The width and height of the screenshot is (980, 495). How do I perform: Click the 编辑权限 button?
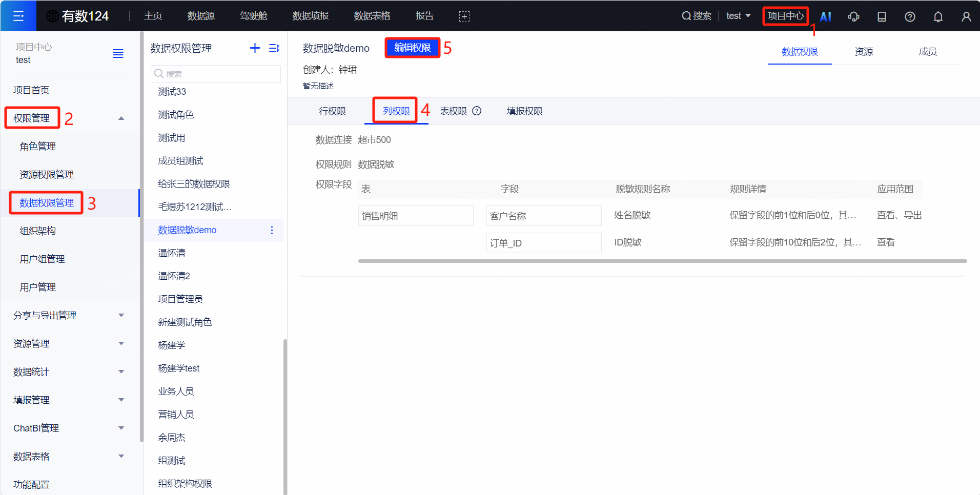pyautogui.click(x=412, y=48)
